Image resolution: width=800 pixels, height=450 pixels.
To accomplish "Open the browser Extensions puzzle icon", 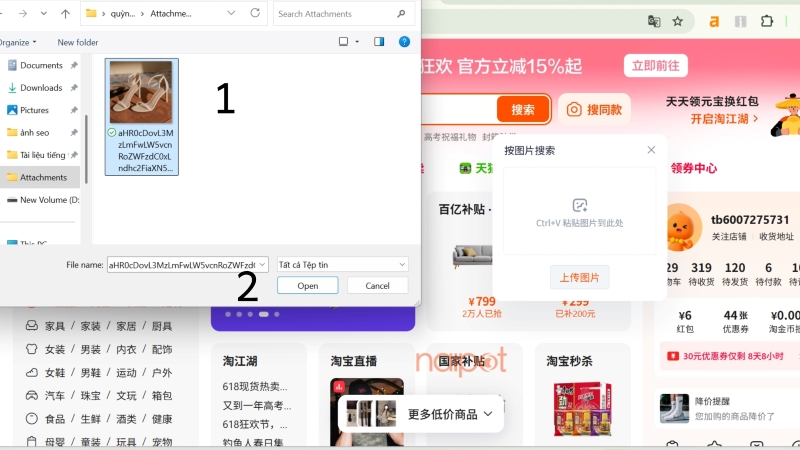I will [x=767, y=21].
